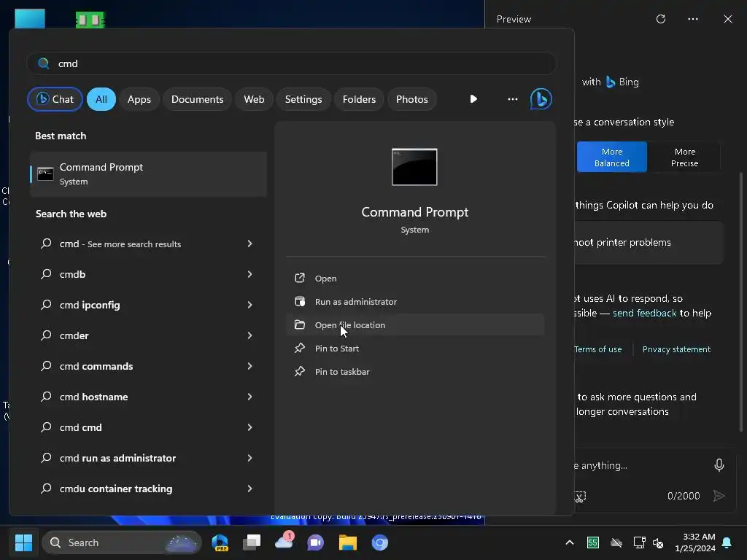Open the cloud app with notification badge
Screen dimensions: 747x560
(x=285, y=542)
